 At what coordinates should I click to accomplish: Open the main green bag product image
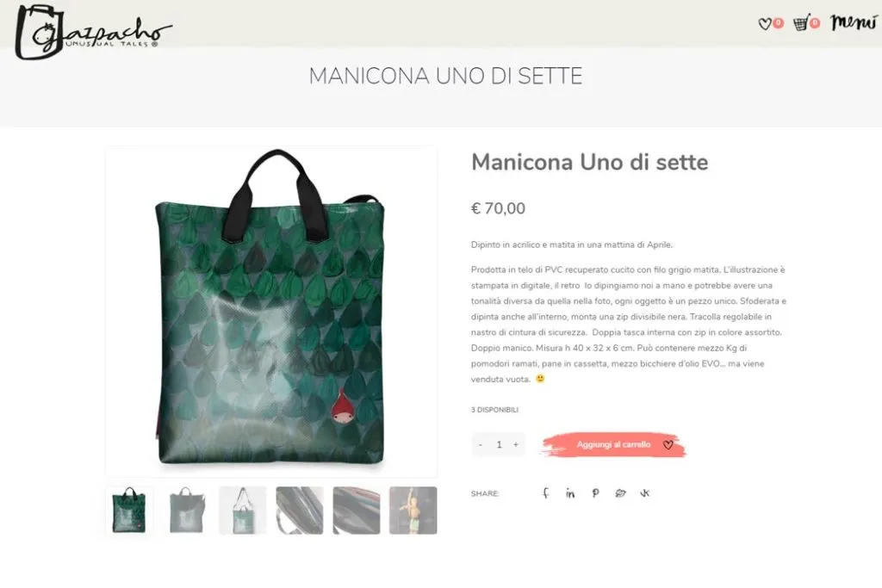click(271, 312)
